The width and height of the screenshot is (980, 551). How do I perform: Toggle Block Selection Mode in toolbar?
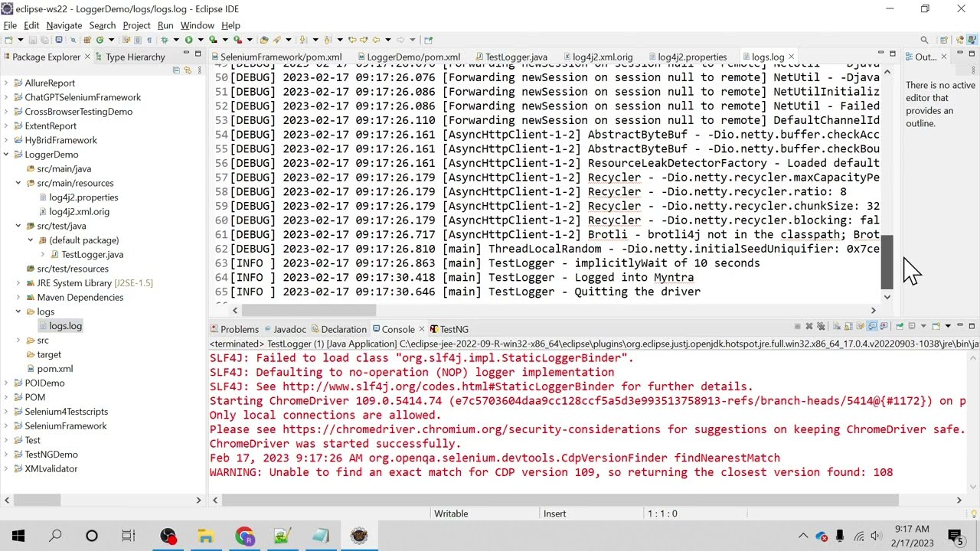pos(138,40)
